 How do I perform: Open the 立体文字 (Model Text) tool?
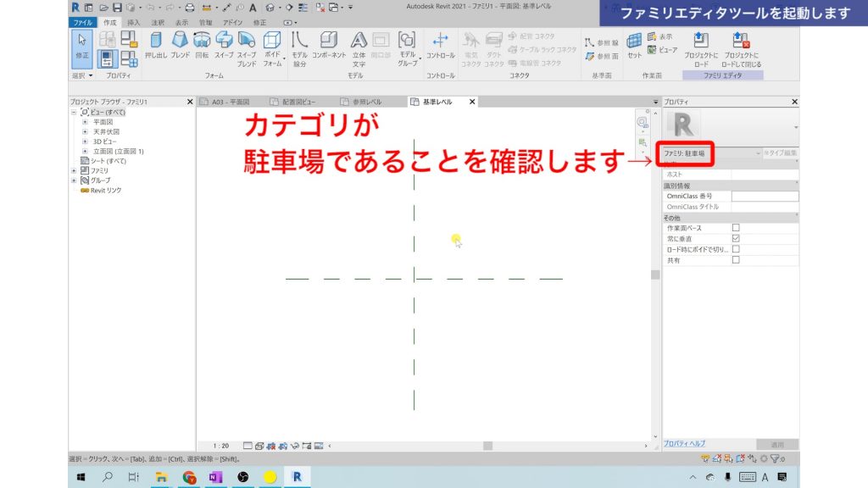pyautogui.click(x=358, y=47)
